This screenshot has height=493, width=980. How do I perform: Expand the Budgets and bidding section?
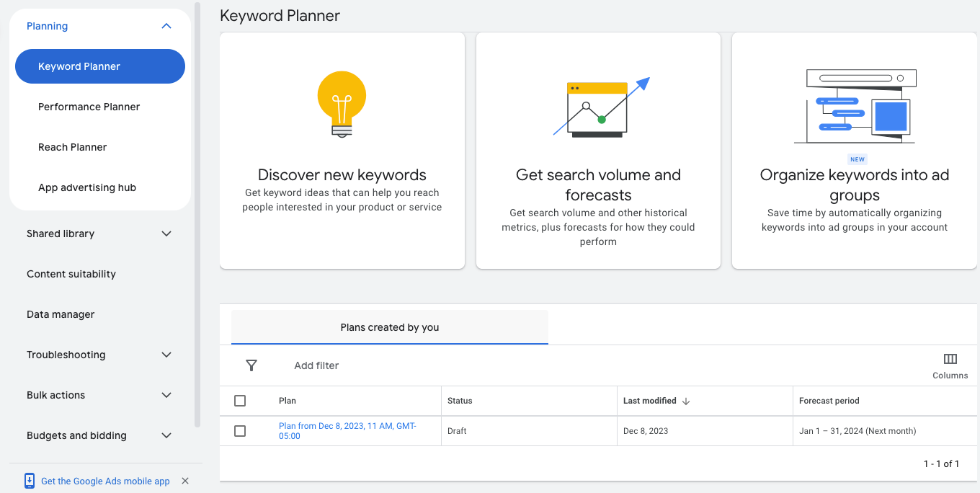[x=166, y=435]
